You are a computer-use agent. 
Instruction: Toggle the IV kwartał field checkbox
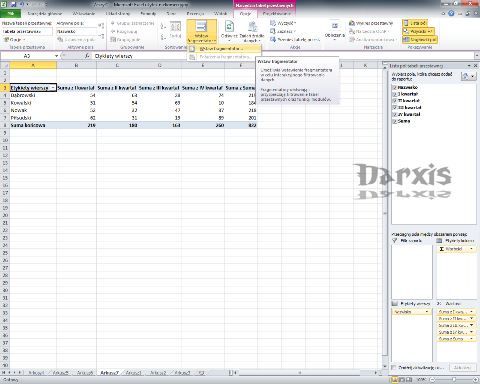[395, 114]
